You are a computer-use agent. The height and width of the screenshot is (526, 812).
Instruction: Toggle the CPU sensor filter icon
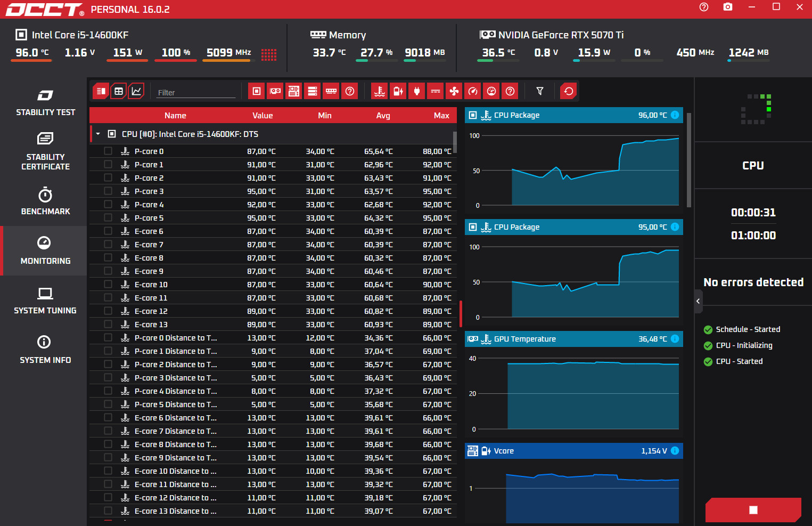(x=257, y=91)
